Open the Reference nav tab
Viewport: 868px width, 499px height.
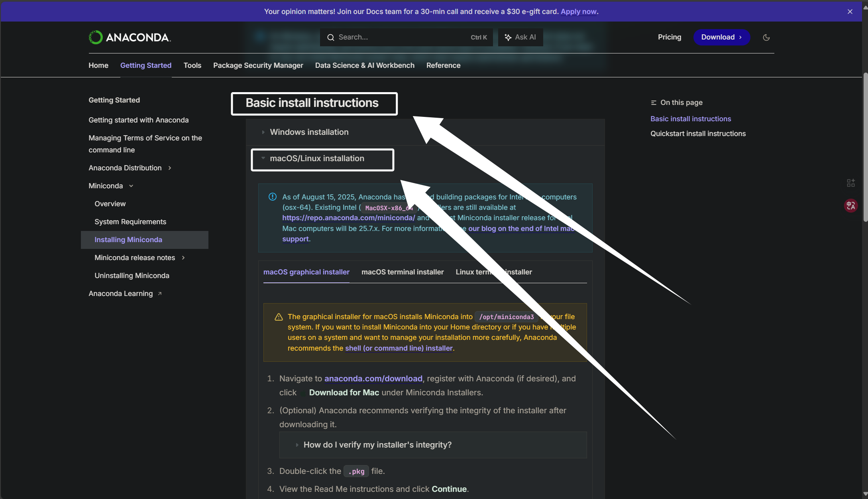[444, 65]
